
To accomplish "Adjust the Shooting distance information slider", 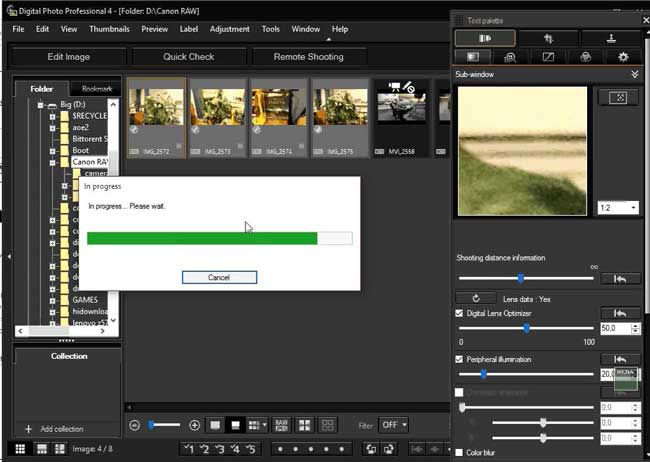I will pyautogui.click(x=526, y=279).
